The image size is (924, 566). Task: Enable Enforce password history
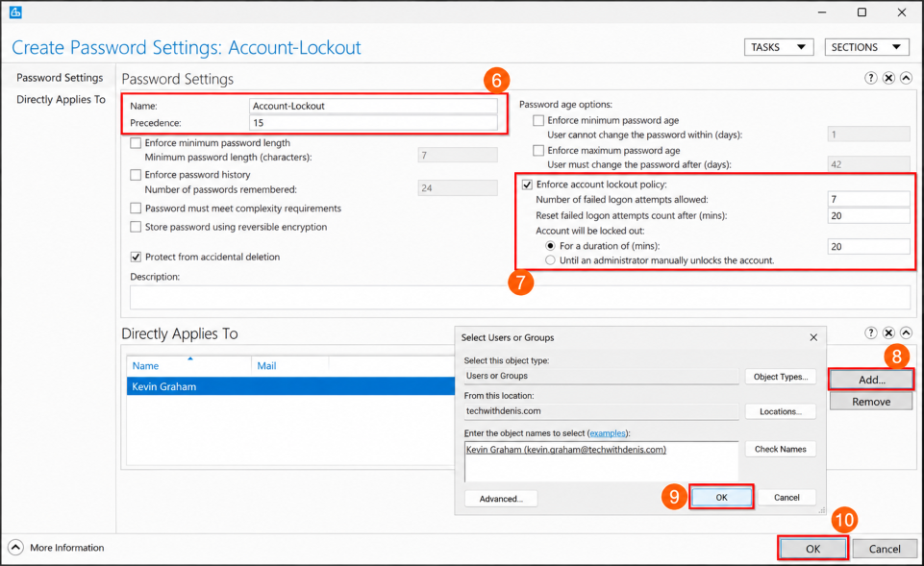(136, 175)
